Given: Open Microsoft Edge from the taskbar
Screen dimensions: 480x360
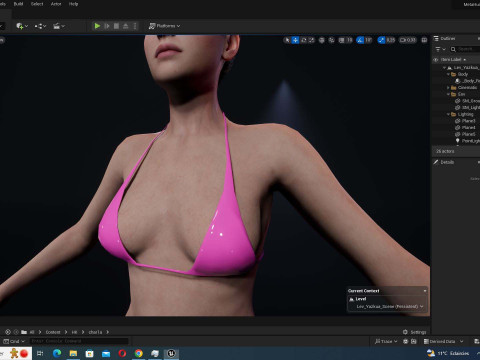Looking at the screenshot, I should point(57,353).
